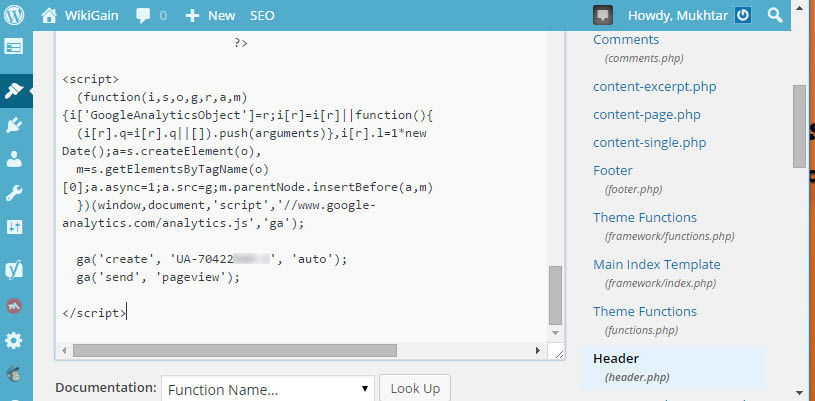Viewport: 815px width, 401px height.
Task: Visit WikiGain site link
Action: tap(91, 16)
